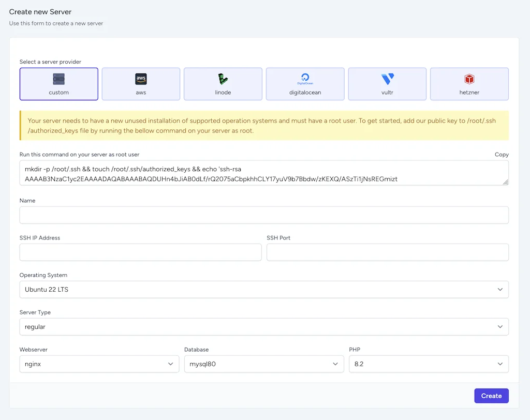This screenshot has height=420, width=530.
Task: Choose AWS as the server provider
Action: (141, 84)
